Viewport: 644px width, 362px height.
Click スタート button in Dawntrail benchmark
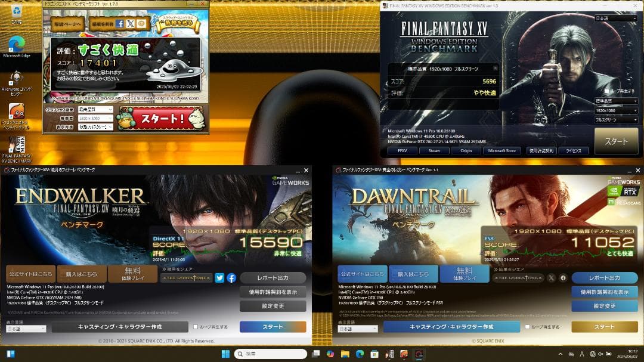pos(605,327)
